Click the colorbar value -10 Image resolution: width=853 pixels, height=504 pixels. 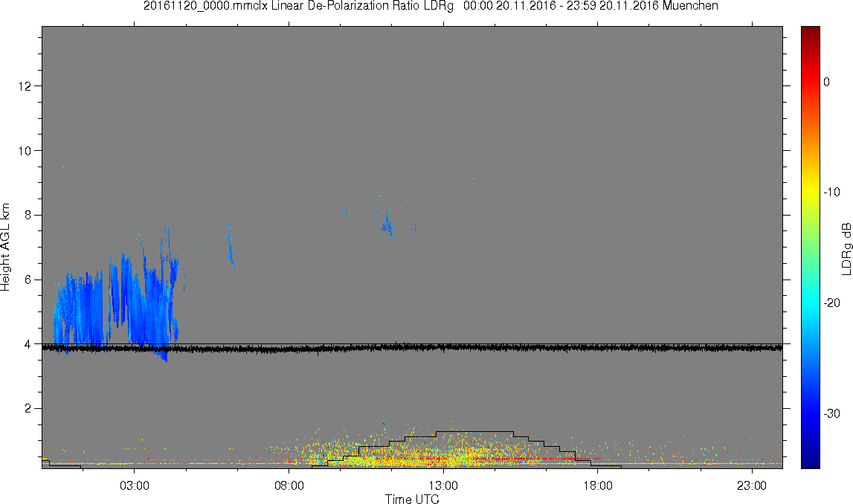coord(831,192)
